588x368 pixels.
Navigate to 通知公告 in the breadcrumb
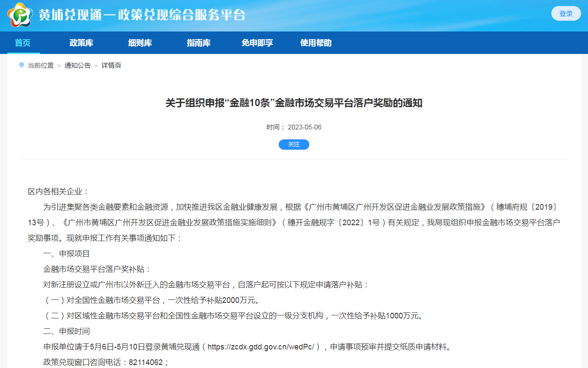point(78,66)
